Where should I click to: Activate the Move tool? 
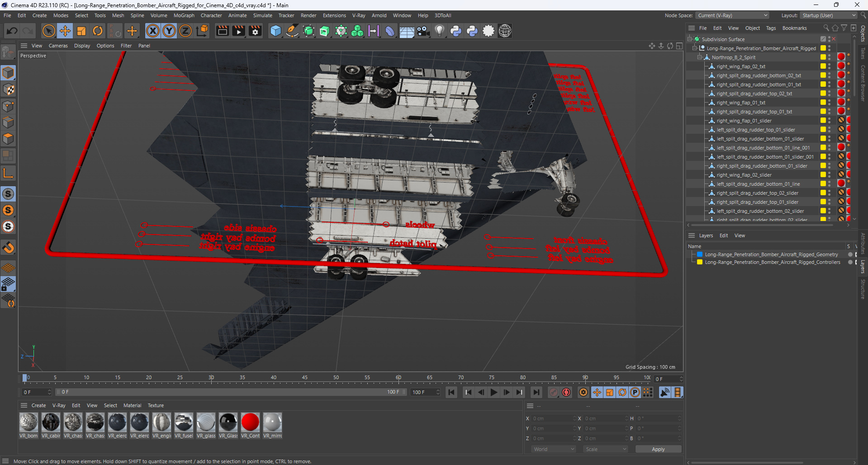coord(65,31)
